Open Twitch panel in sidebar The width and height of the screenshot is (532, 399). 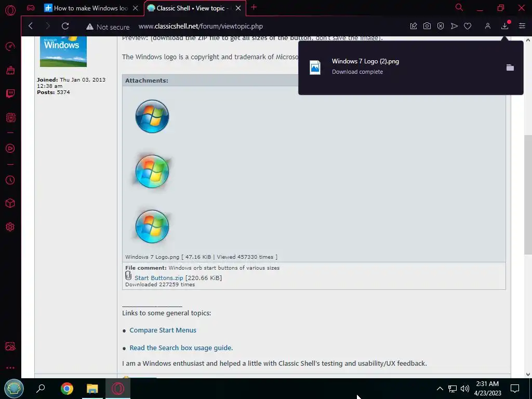(x=10, y=94)
